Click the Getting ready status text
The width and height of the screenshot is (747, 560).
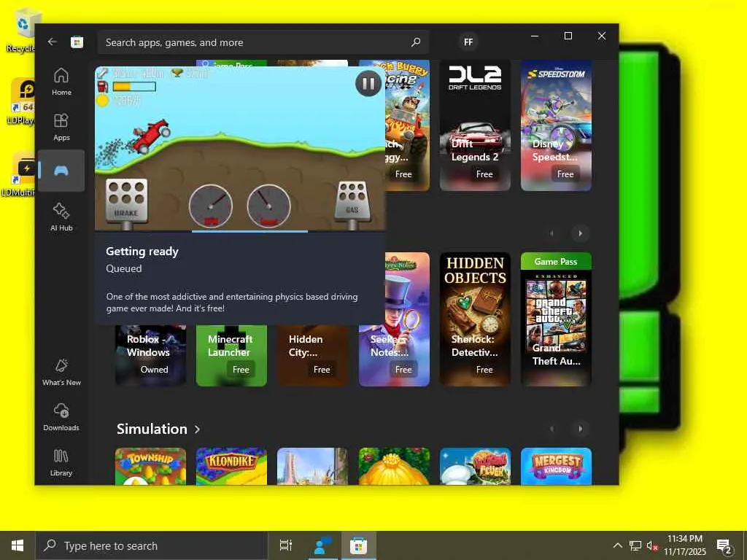(x=142, y=252)
